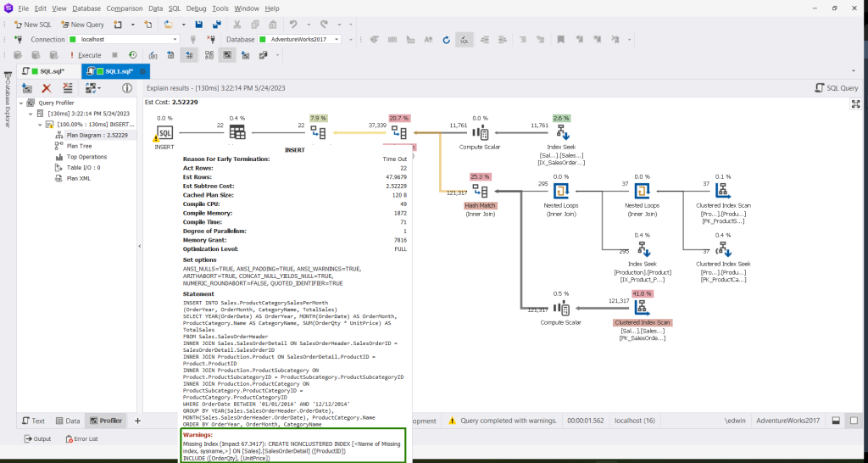Click the red X delete icon in profiler panel
Viewport: 868px width, 463px height.
47,88
